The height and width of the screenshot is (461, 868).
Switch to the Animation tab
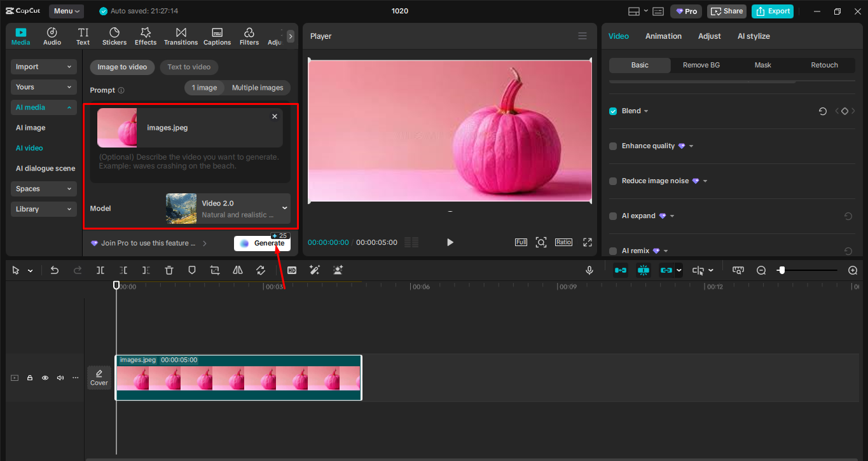pyautogui.click(x=663, y=36)
